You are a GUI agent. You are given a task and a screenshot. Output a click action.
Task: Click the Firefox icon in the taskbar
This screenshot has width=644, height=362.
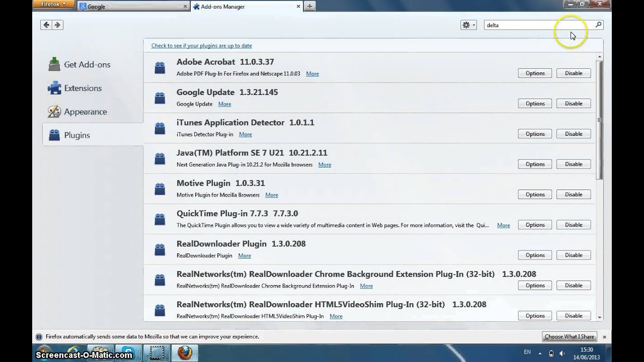(x=185, y=352)
